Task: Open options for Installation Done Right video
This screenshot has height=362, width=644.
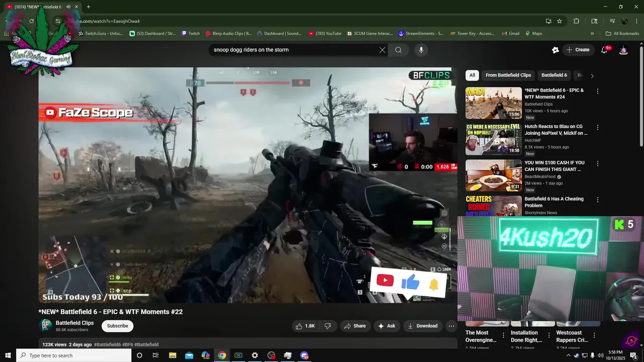Action: [549, 335]
